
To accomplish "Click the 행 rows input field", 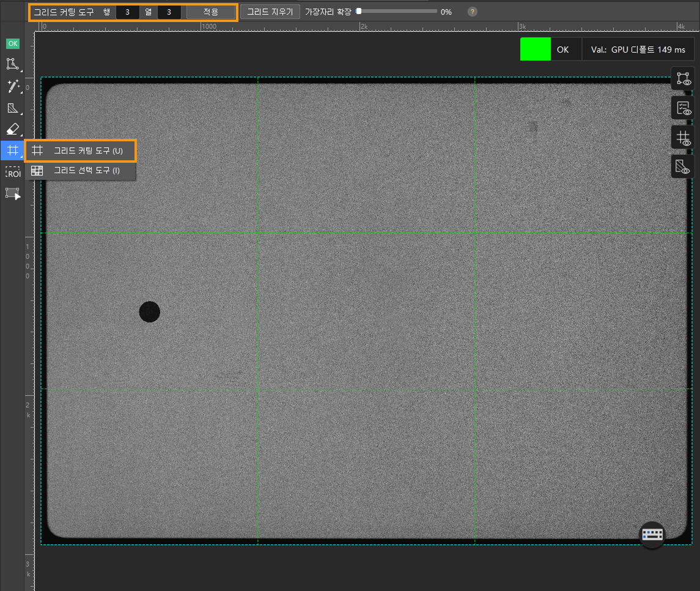I will click(127, 12).
